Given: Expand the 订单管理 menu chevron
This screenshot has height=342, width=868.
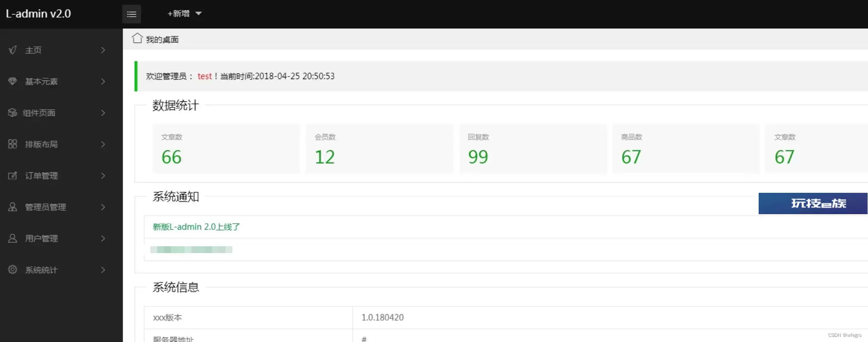Looking at the screenshot, I should click(x=103, y=176).
